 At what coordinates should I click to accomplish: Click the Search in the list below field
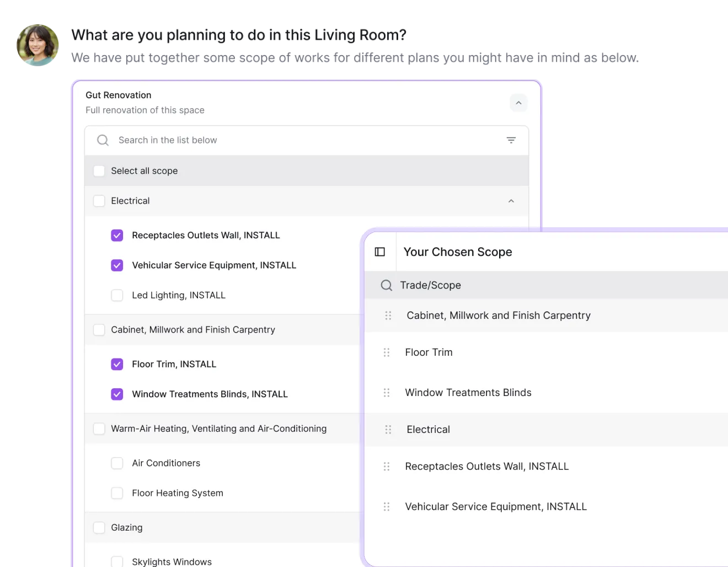coord(307,141)
